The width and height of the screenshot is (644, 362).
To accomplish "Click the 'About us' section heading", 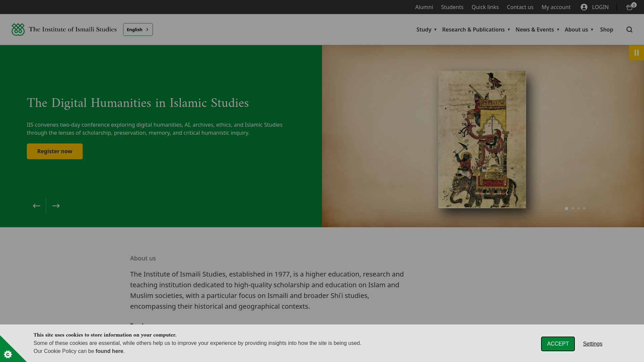I will coord(143,258).
